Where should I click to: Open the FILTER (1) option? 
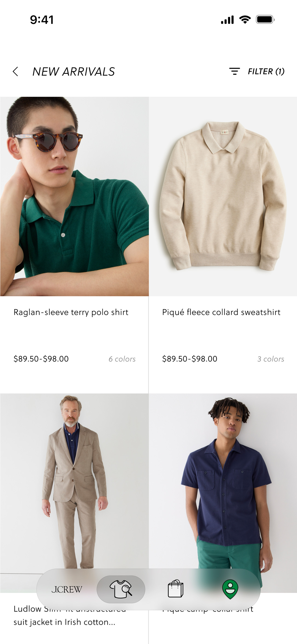(x=266, y=71)
